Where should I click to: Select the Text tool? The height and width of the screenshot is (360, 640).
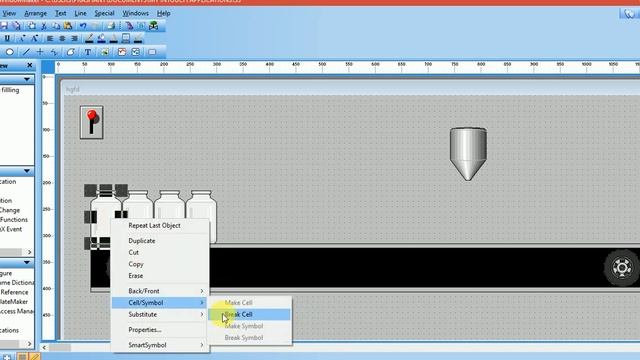(88, 52)
